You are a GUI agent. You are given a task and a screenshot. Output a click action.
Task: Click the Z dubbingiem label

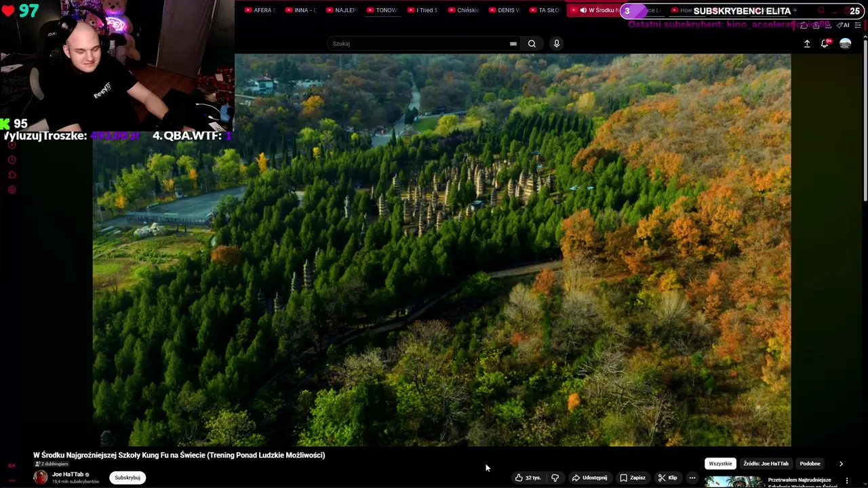coord(52,464)
